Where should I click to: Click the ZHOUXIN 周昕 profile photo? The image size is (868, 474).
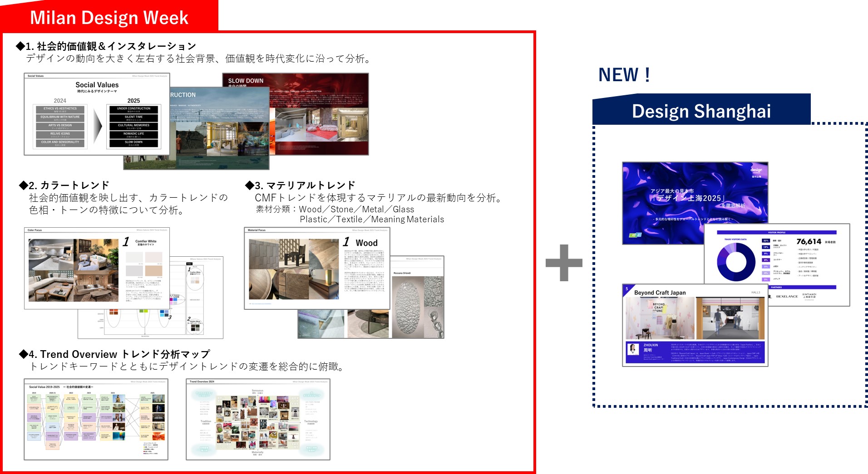point(632,349)
